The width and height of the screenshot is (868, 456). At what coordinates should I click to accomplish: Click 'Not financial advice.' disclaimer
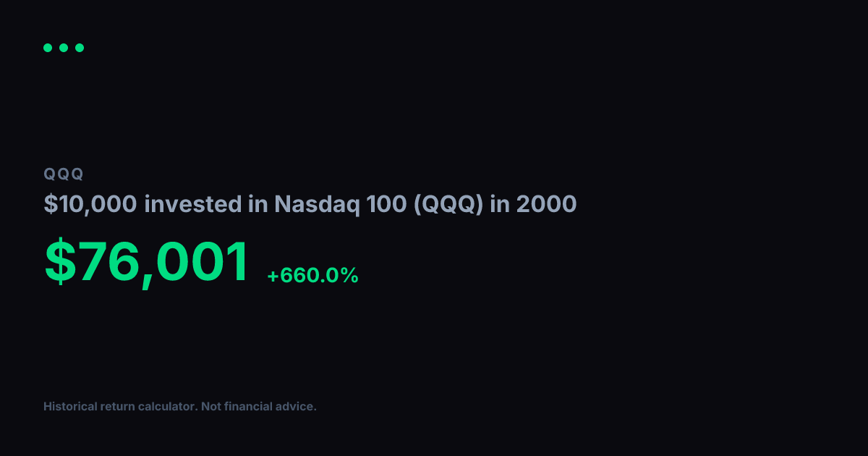click(259, 407)
